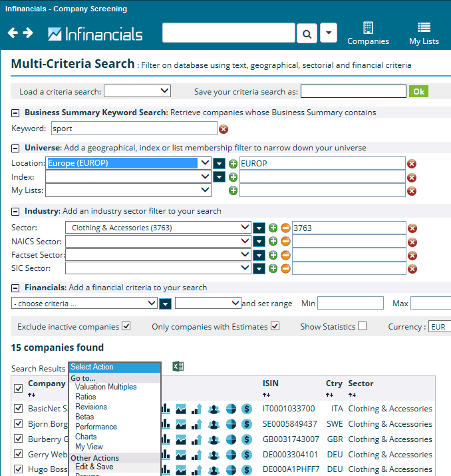Open pie chart icon for Gerry Weber
451x476 pixels.
231,455
